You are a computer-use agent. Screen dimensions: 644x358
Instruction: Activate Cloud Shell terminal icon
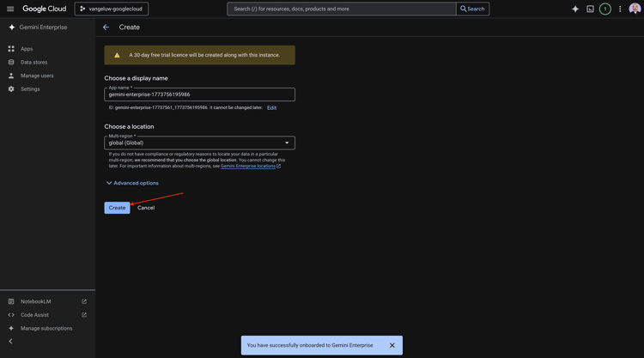point(590,9)
